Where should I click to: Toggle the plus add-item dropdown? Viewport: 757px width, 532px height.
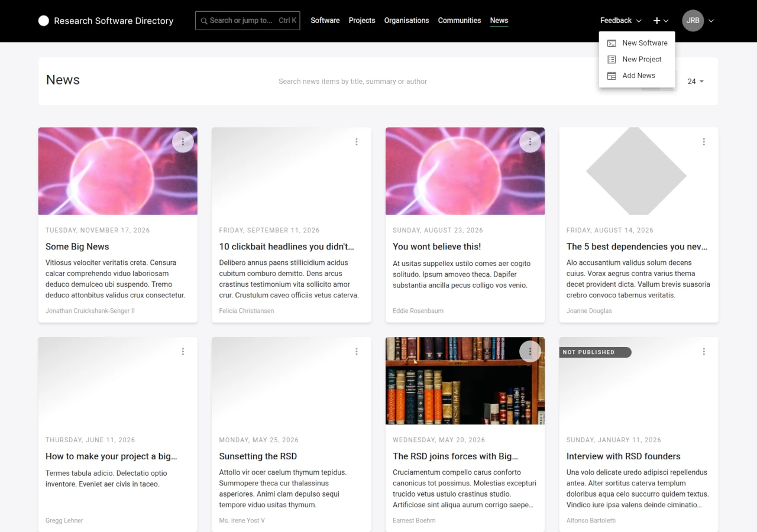point(661,21)
